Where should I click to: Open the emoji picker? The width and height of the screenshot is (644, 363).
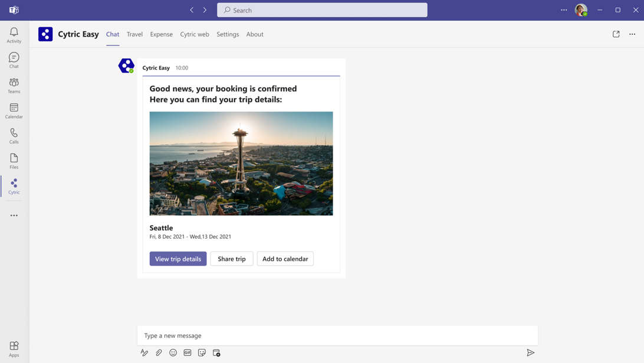(173, 353)
